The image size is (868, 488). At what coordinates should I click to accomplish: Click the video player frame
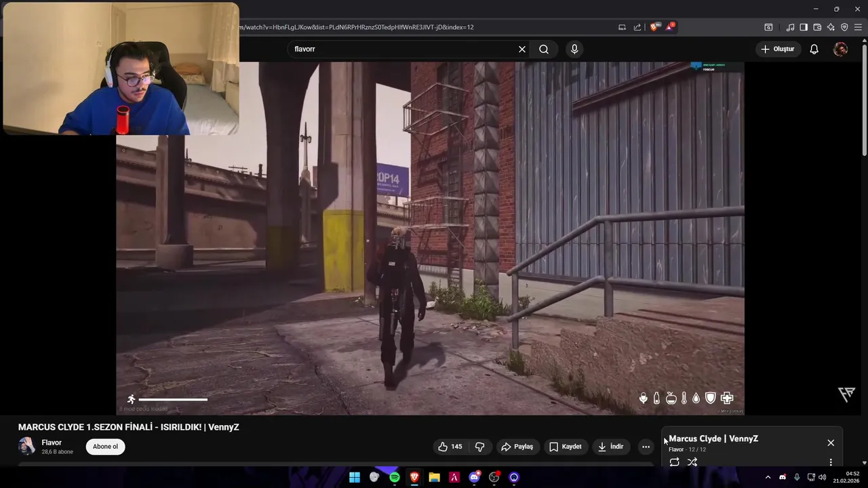[x=430, y=238]
